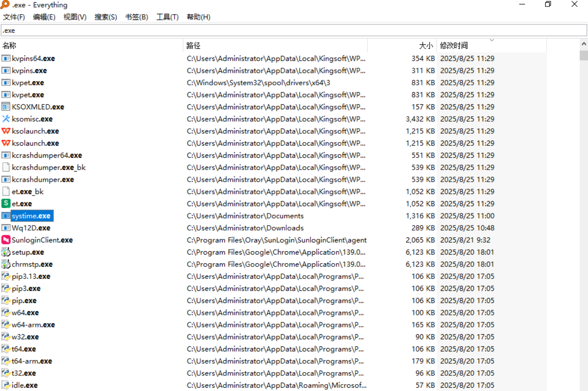Select the Wq12D.exe file name
Viewport: 588px width, 391px height.
pyautogui.click(x=31, y=228)
